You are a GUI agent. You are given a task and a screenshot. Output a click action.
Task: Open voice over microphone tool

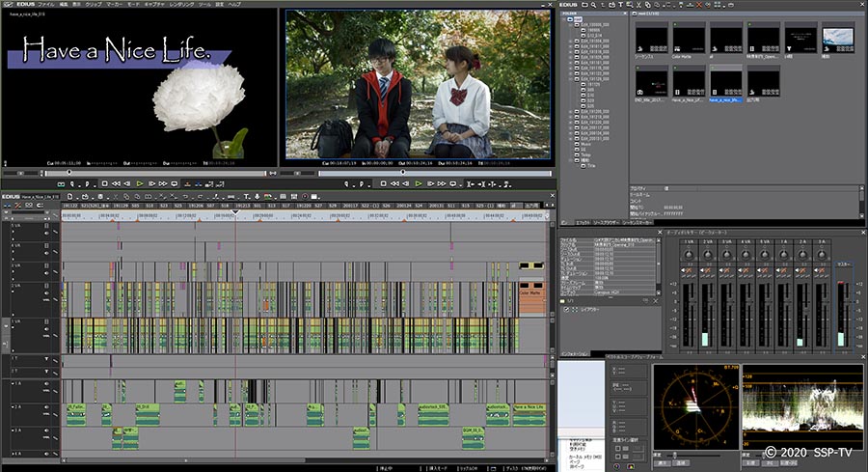257,197
